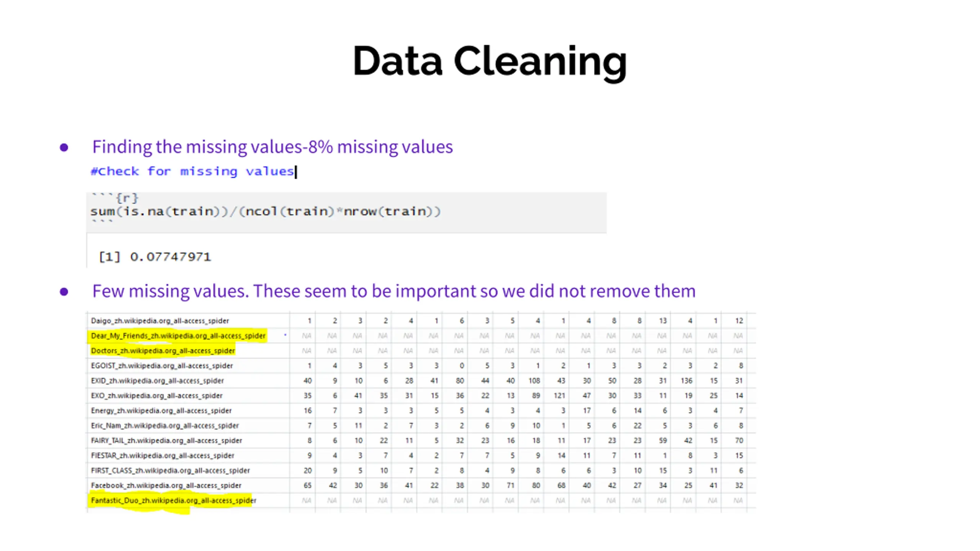Click the first bullet about 8% missing values
Image resolution: width=980 pixels, height=551 pixels.
pos(272,147)
